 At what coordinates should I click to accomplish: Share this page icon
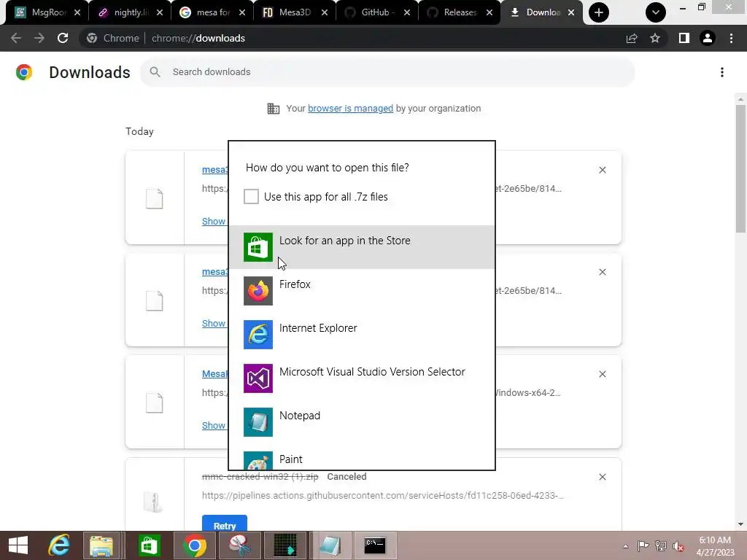[632, 38]
